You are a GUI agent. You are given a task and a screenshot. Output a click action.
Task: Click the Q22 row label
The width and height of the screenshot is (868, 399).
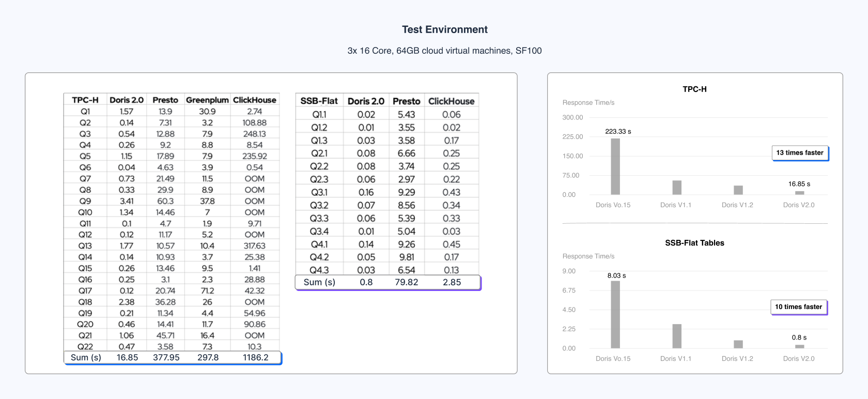click(x=85, y=347)
